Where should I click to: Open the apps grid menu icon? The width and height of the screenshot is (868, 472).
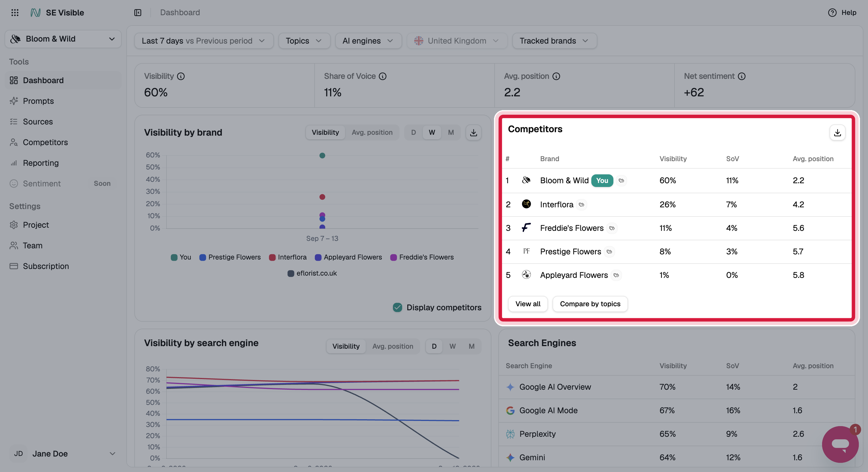[x=15, y=12]
